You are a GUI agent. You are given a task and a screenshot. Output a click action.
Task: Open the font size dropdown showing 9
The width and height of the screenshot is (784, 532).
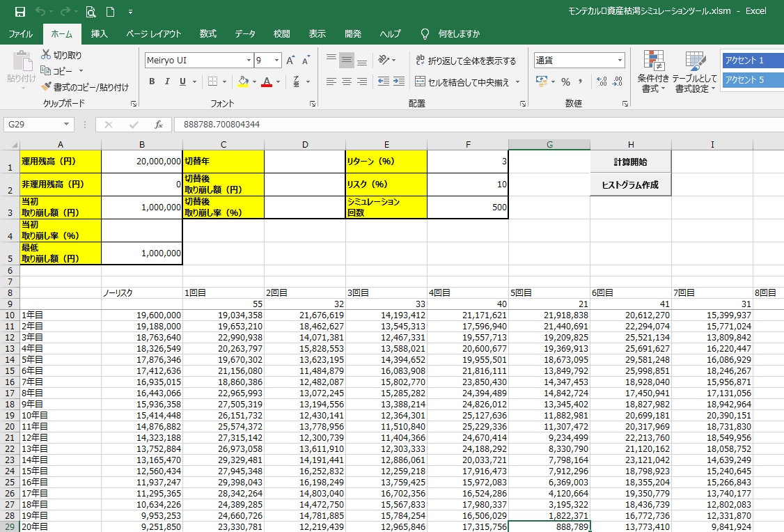click(x=276, y=61)
